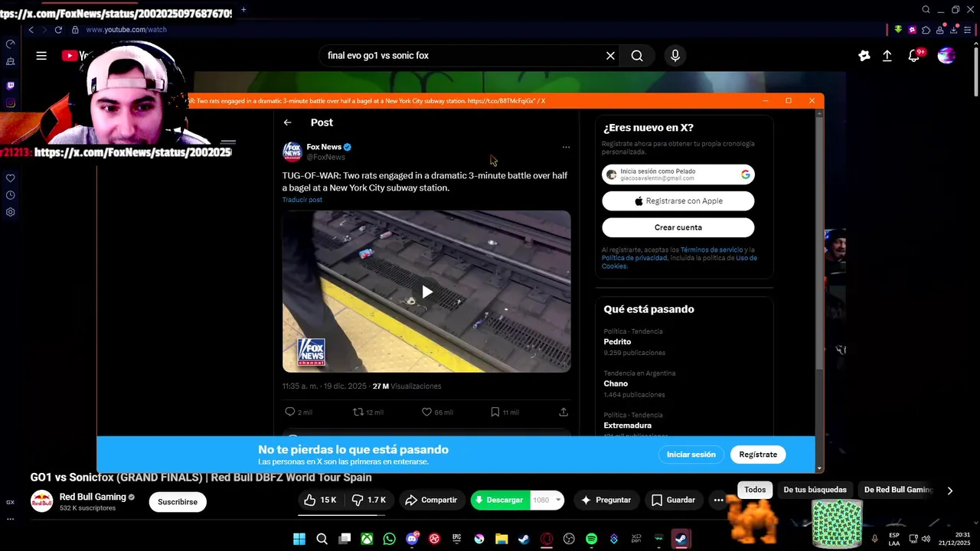The image size is (980, 551).
Task: Click Registrarse con Apple button
Action: [x=678, y=201]
